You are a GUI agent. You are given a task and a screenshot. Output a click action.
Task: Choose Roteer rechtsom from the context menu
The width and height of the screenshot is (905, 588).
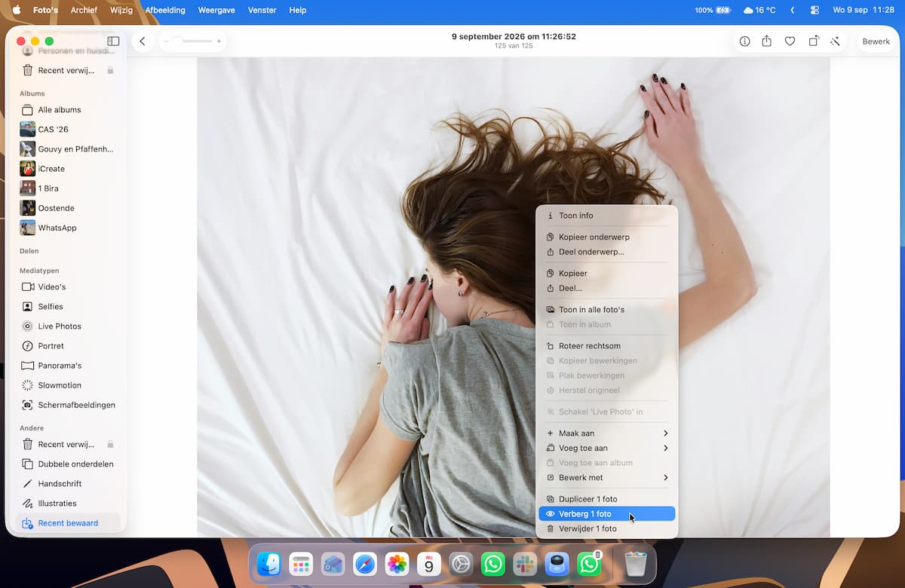click(606, 346)
